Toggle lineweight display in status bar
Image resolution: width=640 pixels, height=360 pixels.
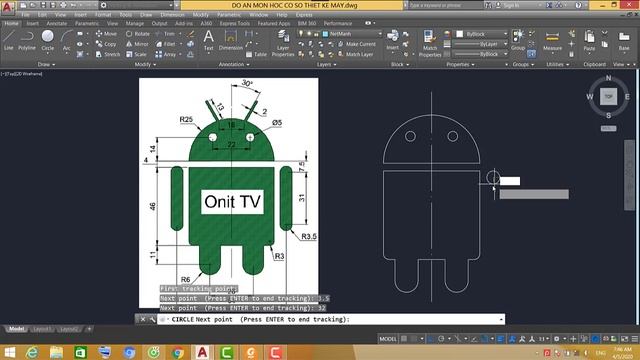coord(500,339)
